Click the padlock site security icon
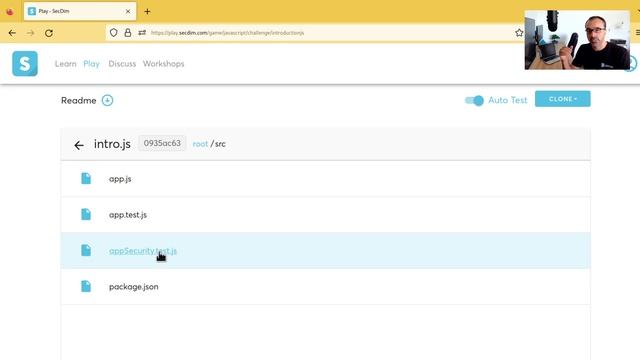 (x=128, y=33)
